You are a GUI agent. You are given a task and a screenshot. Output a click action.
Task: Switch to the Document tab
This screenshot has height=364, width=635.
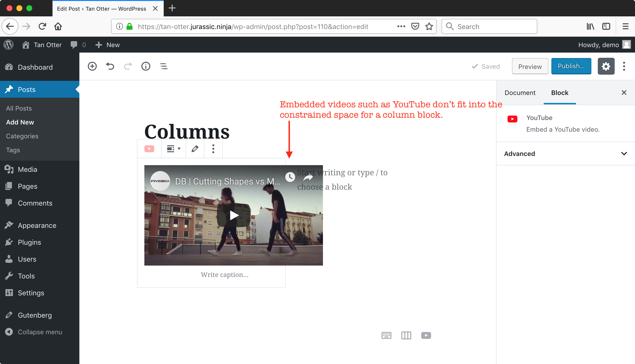(520, 93)
